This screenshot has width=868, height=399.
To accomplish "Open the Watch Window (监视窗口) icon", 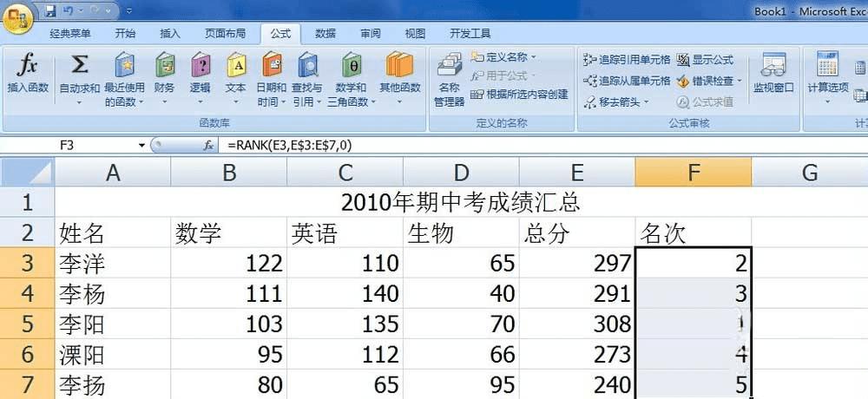I will coord(773,65).
